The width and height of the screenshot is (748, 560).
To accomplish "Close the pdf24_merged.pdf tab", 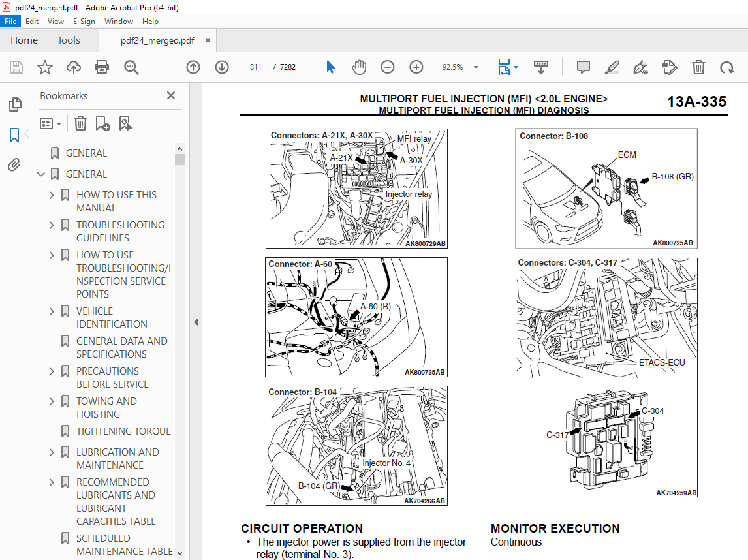I will 208,40.
